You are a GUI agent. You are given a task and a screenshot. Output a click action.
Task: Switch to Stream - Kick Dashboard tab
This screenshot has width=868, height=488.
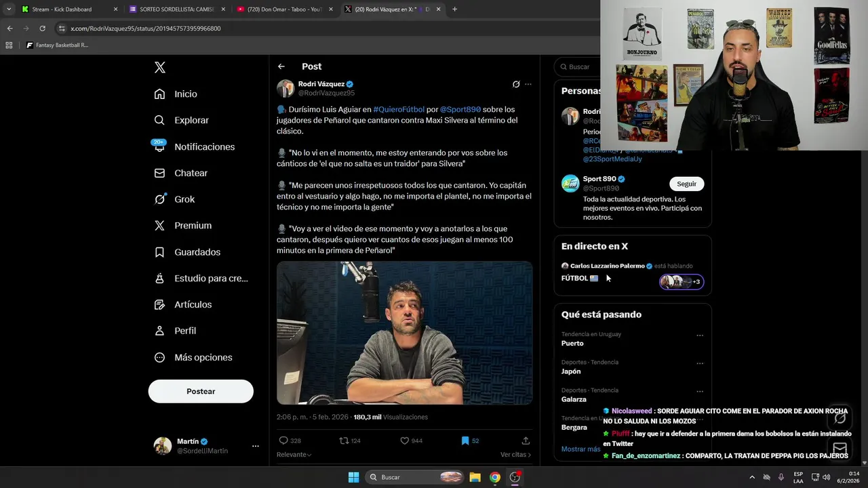click(x=68, y=9)
